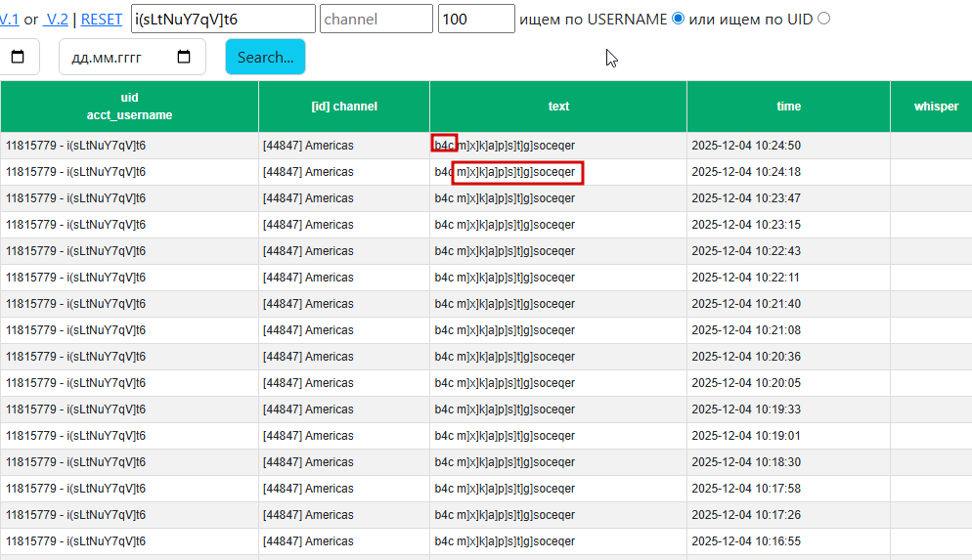Click [44847] Americas in the 10:24:18 row
This screenshot has width=972, height=560.
click(308, 172)
